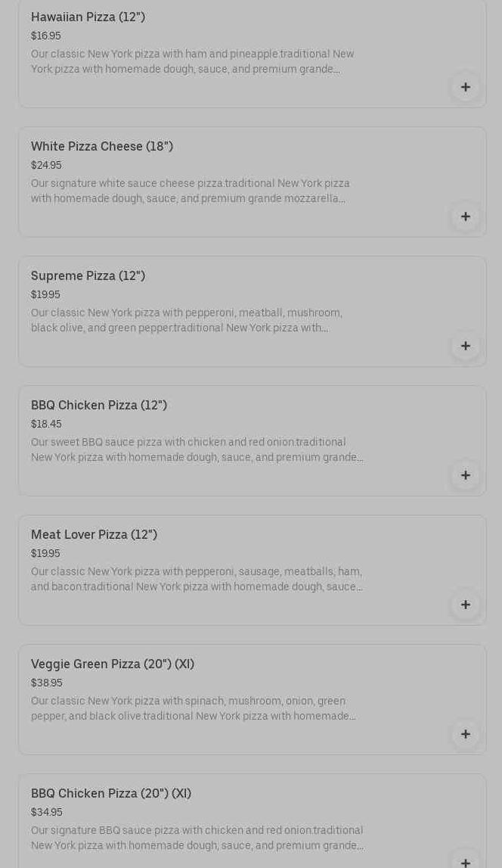Click Supreme Pizza description about pepperoni, meatball
The width and height of the screenshot is (502, 868).
pyautogui.click(x=187, y=320)
